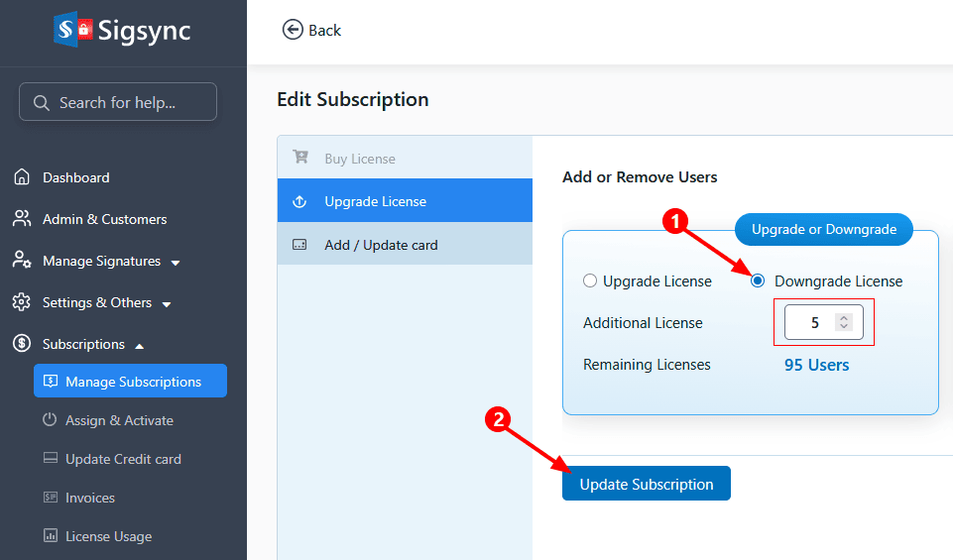Screen dimensions: 953x560
Task: Click the License Usage chart icon
Action: click(x=51, y=535)
